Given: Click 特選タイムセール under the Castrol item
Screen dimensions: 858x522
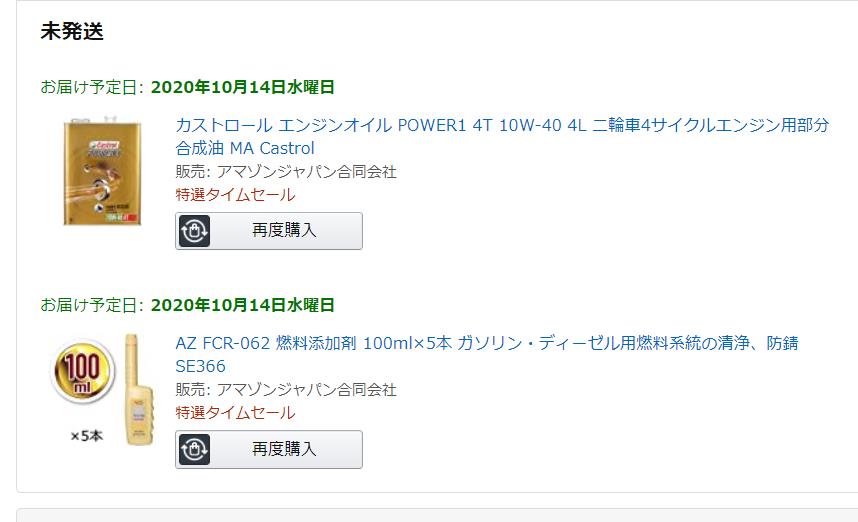Looking at the screenshot, I should [x=235, y=195].
